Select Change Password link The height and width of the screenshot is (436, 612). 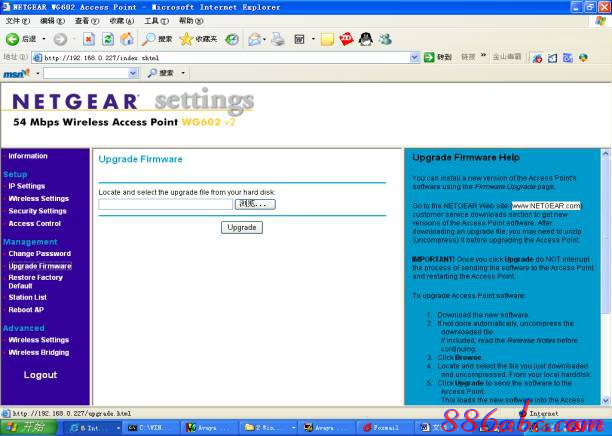pos(40,253)
